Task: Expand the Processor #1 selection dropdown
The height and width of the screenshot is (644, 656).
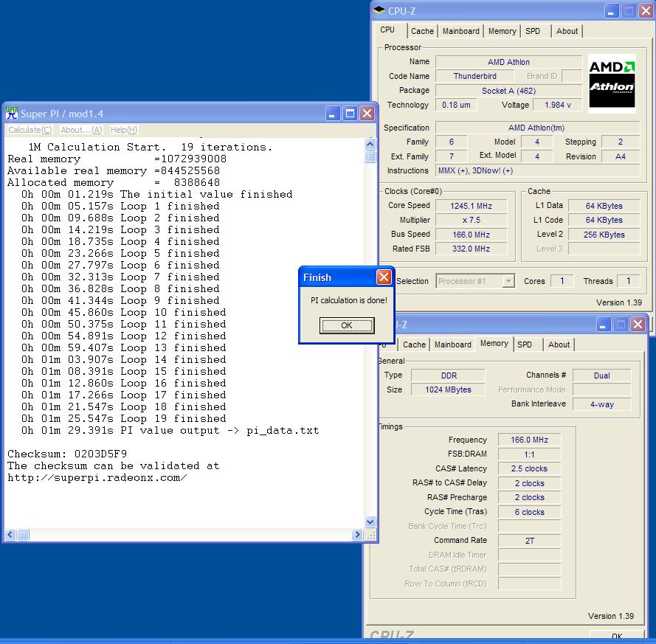Action: click(x=508, y=281)
